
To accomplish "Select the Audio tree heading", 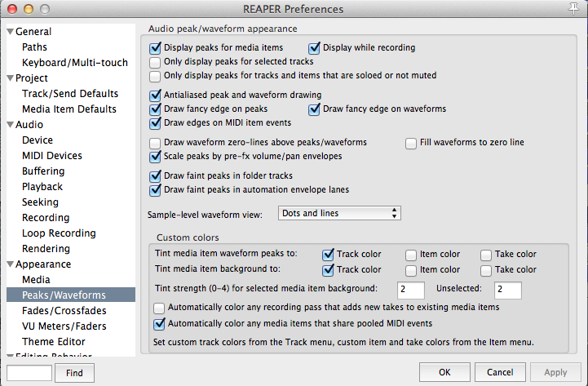I will coord(29,125).
